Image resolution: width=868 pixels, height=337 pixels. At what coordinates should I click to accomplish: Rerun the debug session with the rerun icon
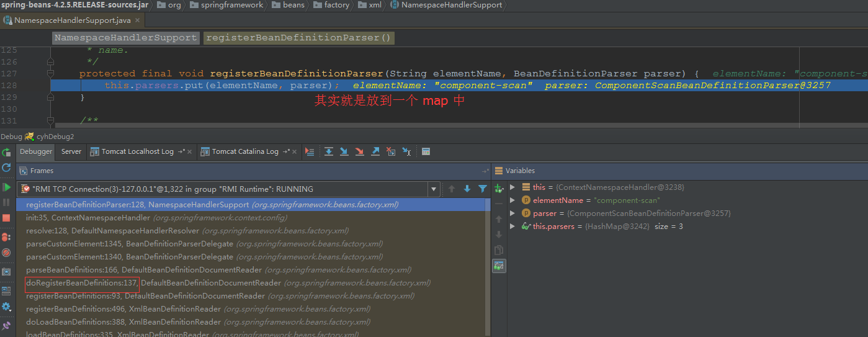coord(6,152)
